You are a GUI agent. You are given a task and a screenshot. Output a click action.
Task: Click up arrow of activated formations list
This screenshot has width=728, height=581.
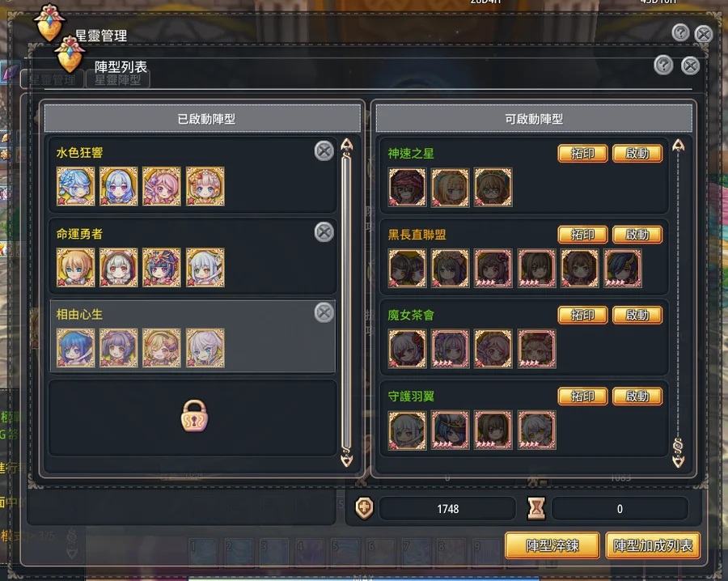347,145
